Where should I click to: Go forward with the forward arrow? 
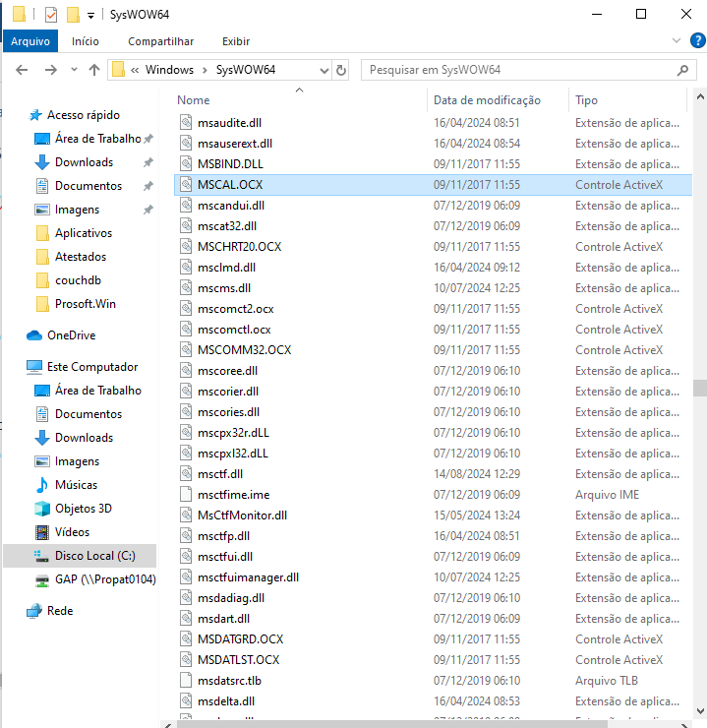50,70
